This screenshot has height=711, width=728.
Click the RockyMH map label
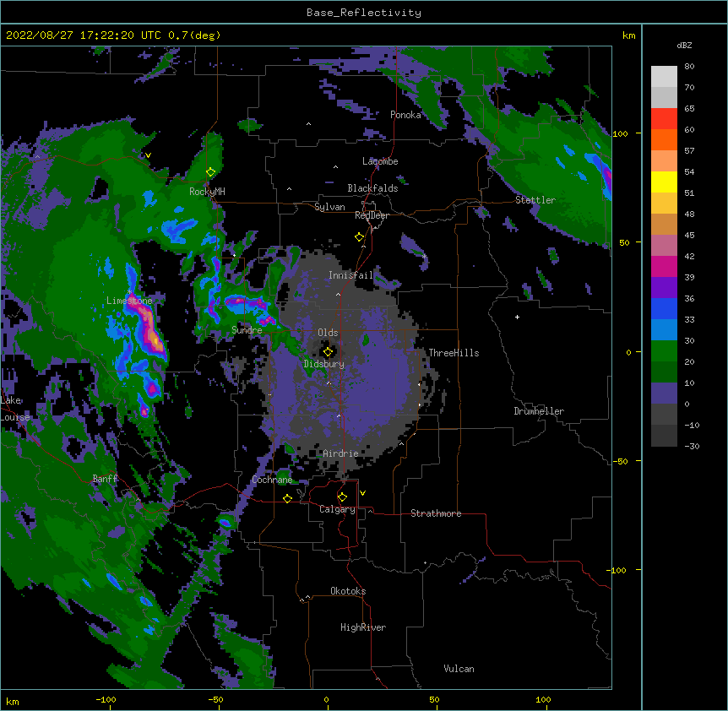coord(207,192)
